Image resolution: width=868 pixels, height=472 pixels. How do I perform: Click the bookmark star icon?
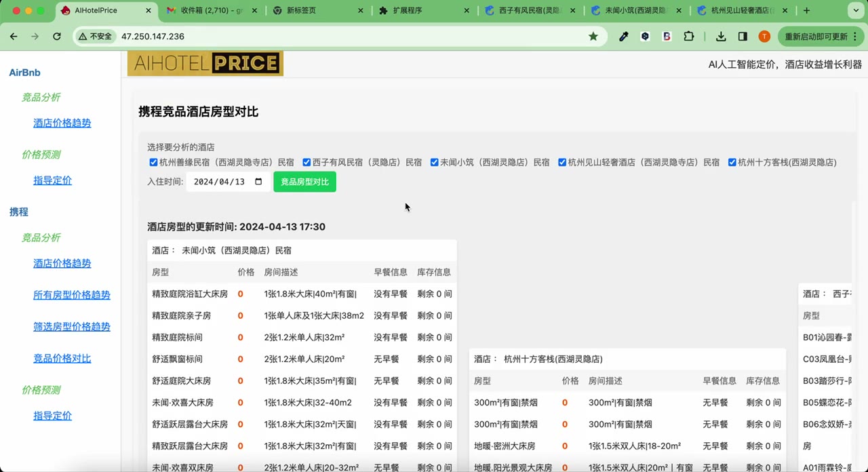click(593, 37)
